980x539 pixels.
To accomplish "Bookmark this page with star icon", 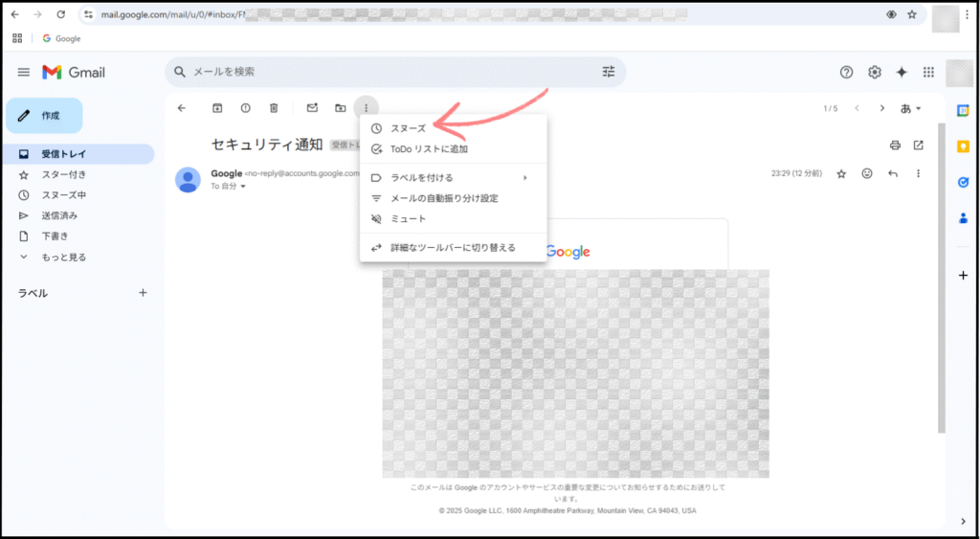I will pyautogui.click(x=912, y=14).
